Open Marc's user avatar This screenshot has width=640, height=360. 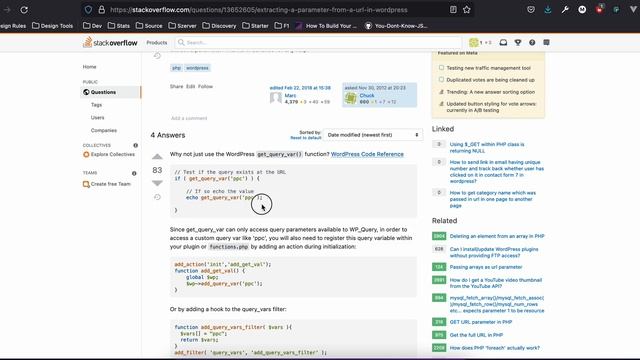pyautogui.click(x=276, y=98)
